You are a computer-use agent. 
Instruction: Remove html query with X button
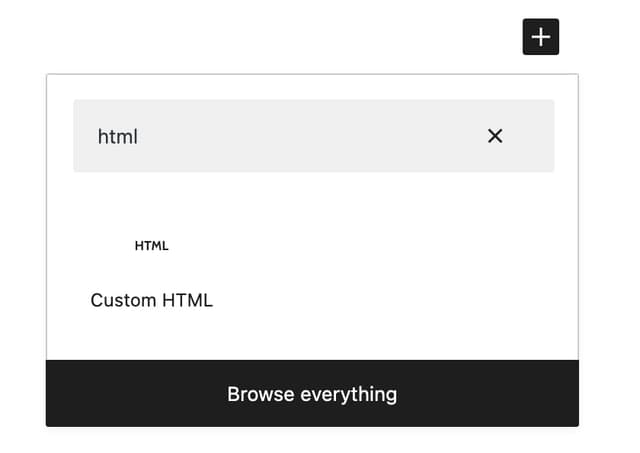[495, 136]
